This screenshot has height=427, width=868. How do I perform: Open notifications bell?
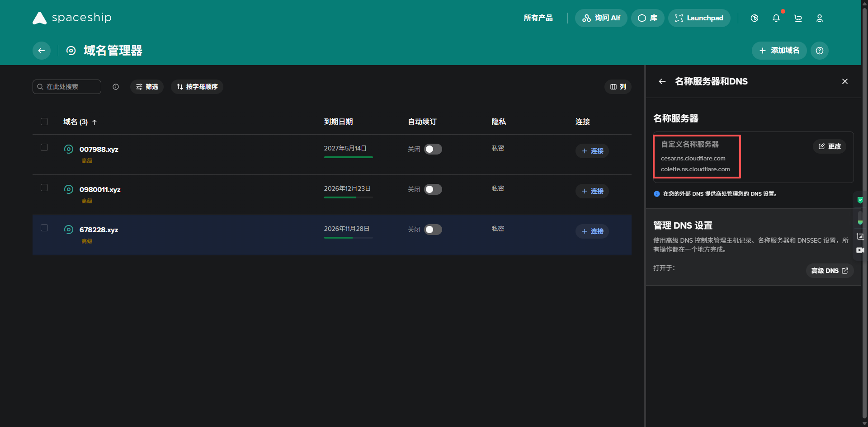pos(776,18)
